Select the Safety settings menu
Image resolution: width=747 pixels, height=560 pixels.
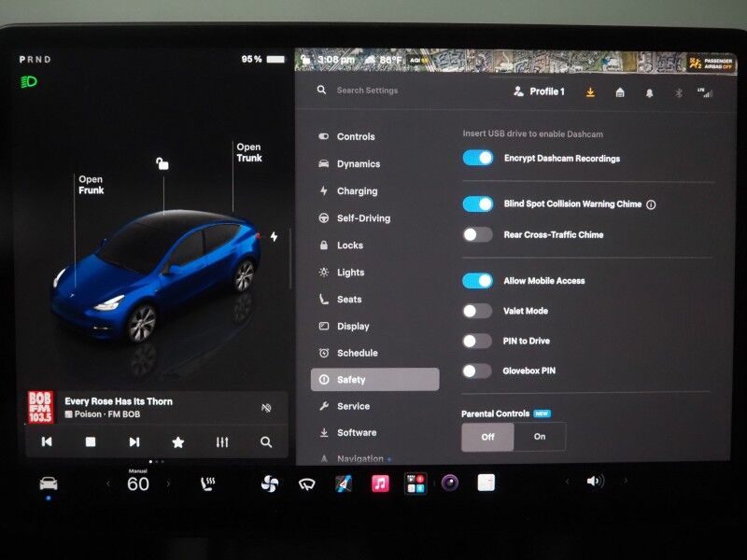coord(375,380)
